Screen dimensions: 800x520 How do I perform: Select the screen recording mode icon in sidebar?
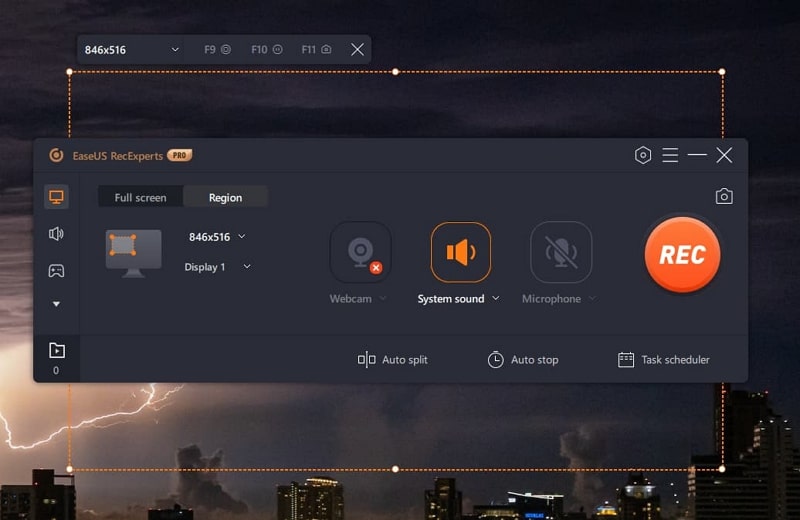click(x=56, y=196)
